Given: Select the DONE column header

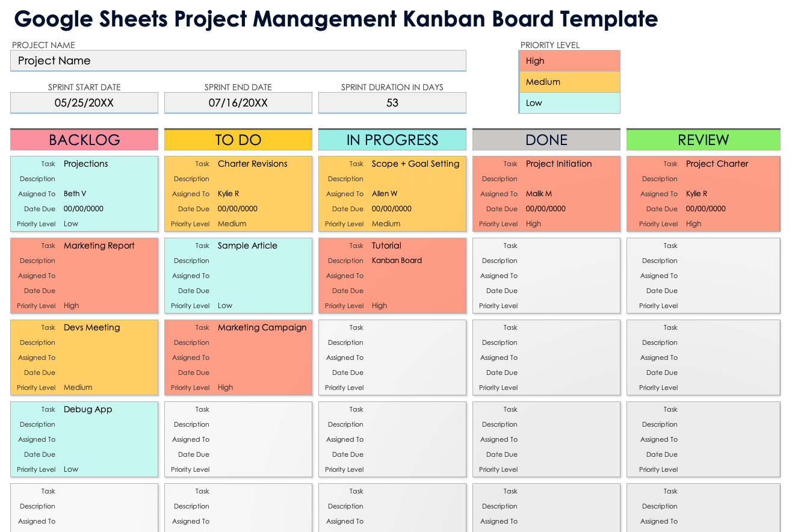Looking at the screenshot, I should tap(546, 140).
